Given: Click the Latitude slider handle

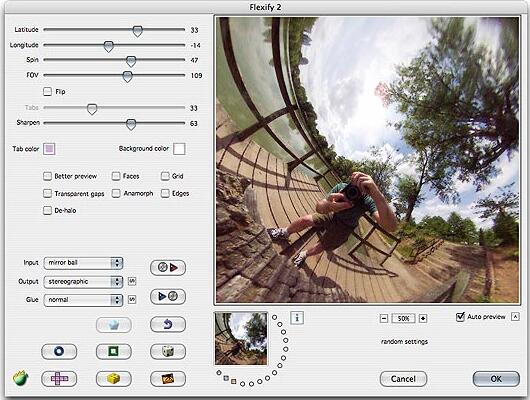Looking at the screenshot, I should pyautogui.click(x=137, y=31).
